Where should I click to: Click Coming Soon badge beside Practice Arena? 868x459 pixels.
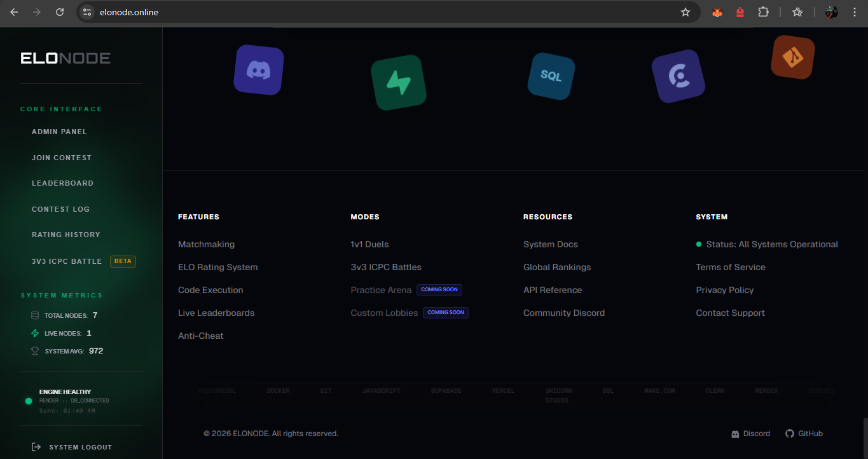[x=439, y=290]
